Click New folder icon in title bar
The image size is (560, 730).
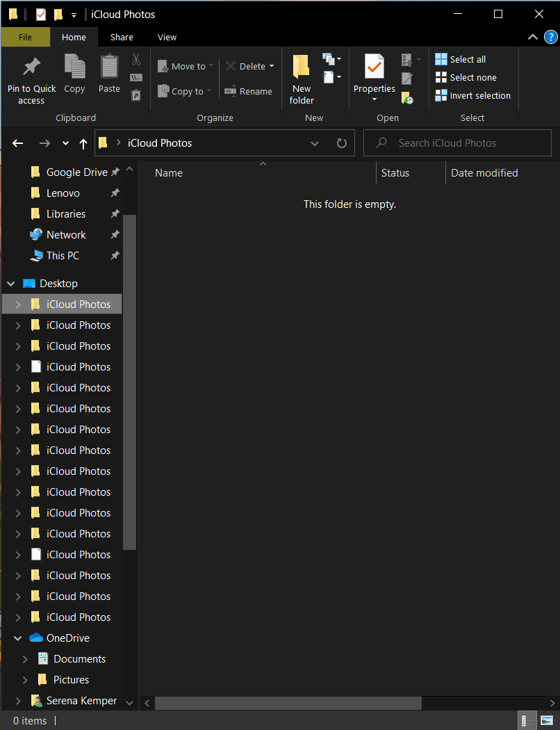(x=58, y=15)
